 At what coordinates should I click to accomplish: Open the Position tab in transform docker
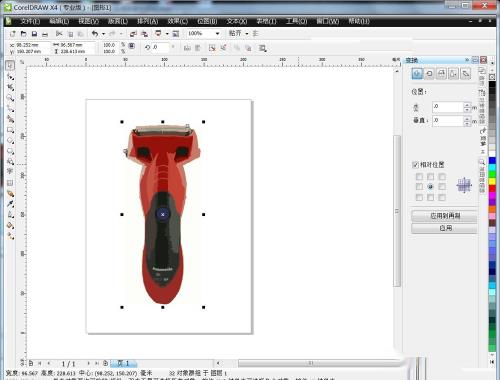pos(417,74)
